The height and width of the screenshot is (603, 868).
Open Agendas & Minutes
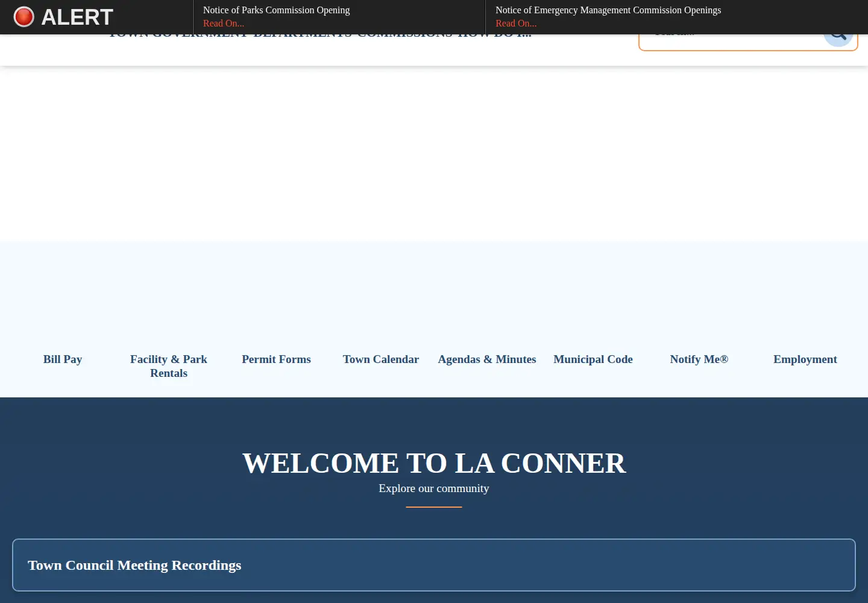coord(487,359)
